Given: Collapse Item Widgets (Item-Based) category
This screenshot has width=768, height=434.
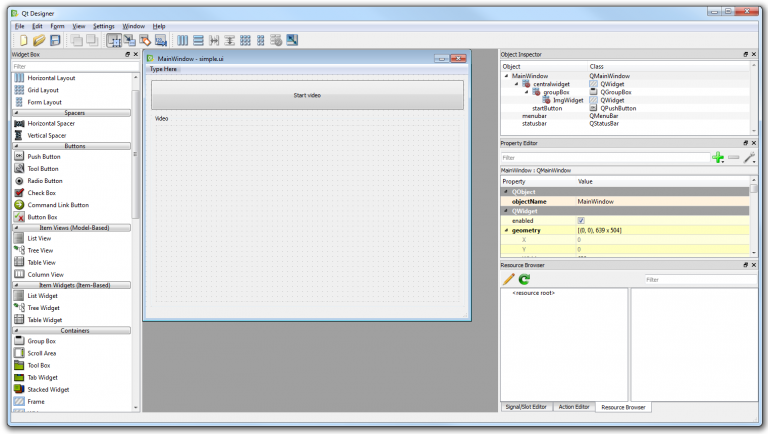Looking at the screenshot, I should point(72,285).
